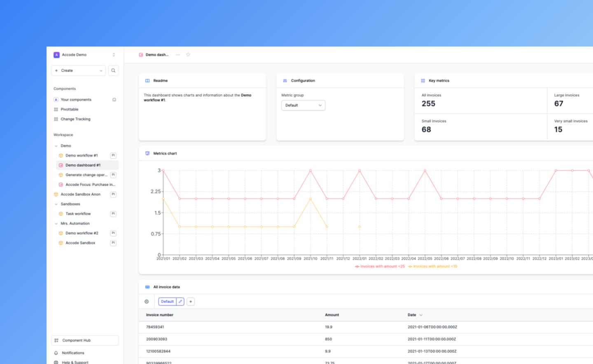Click PI badge beside Demo workflow #1

113,156
